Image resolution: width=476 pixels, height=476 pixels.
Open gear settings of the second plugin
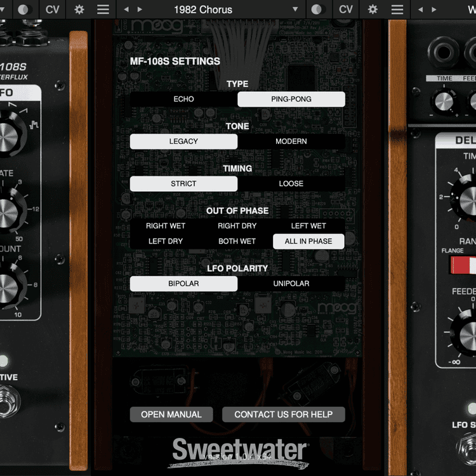373,10
